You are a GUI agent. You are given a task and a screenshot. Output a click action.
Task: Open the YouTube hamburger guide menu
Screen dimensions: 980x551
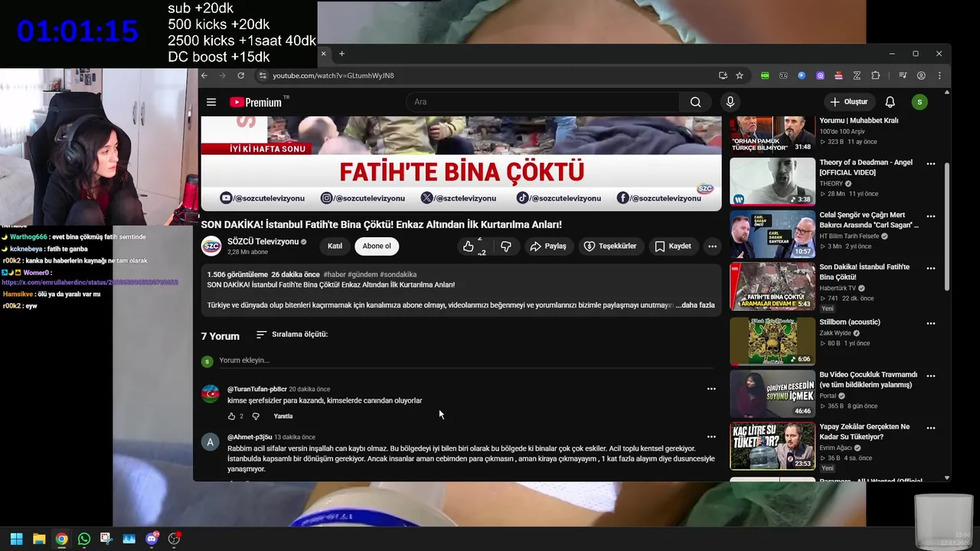pyautogui.click(x=211, y=102)
